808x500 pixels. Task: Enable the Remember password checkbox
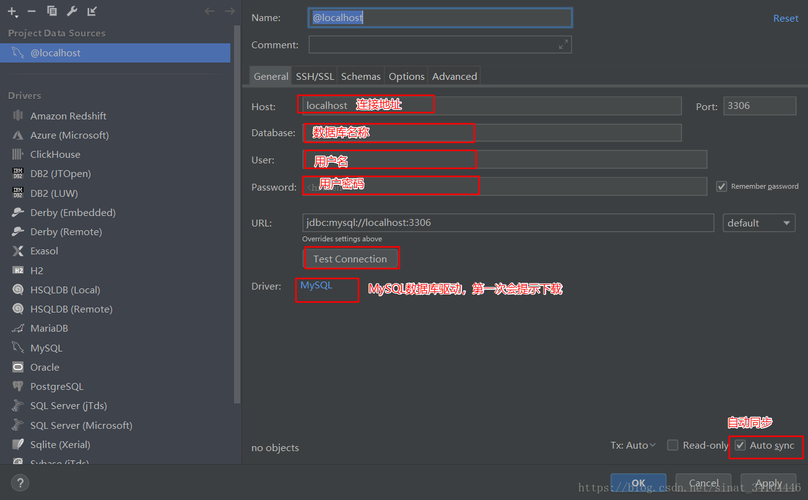pos(722,186)
